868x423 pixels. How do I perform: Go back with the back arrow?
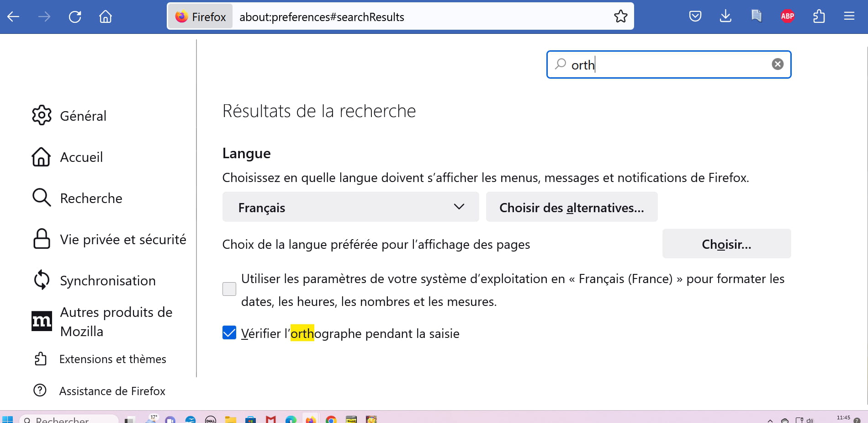[13, 17]
